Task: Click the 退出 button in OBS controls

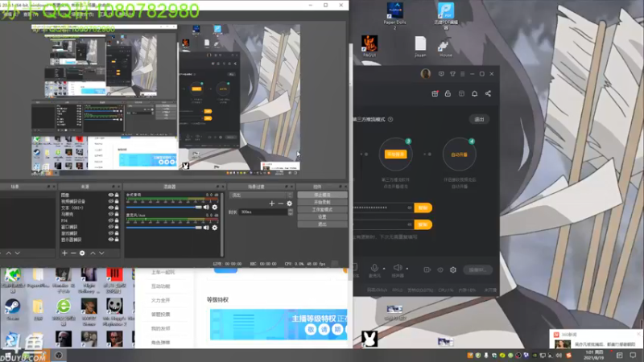Action: click(x=322, y=224)
